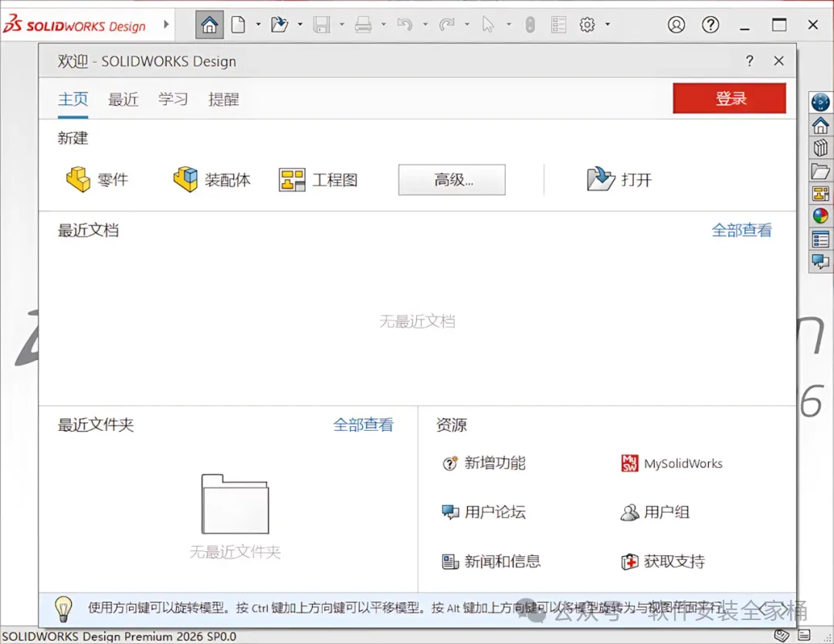Expand the Redo dropdown arrow
Screen dimensions: 834x644
[467, 25]
